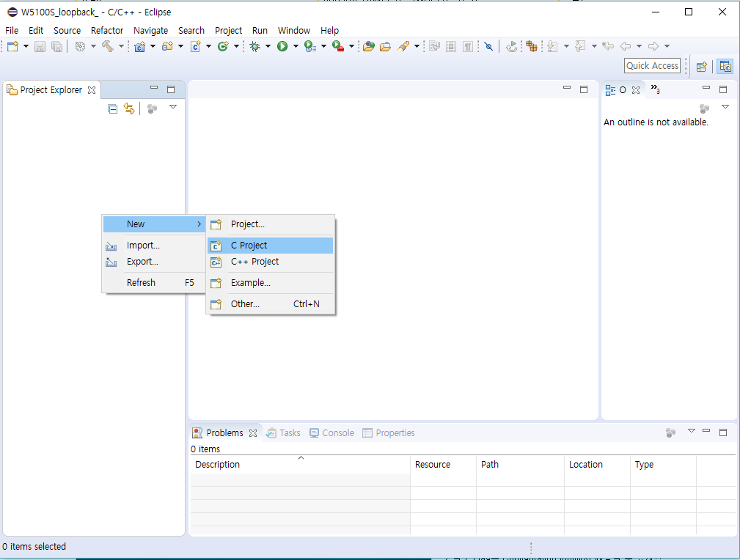Click the Resource column header
740x560 pixels.
tap(443, 465)
